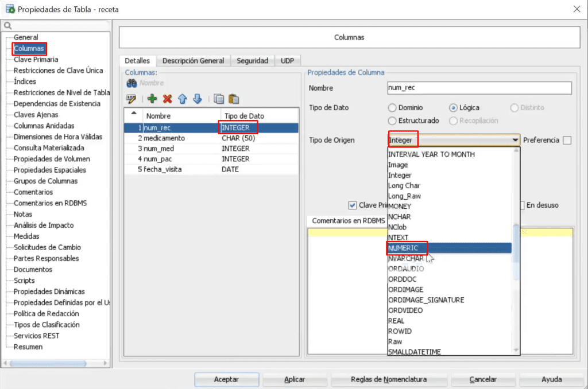
Task: Choose REAL from the type list
Action: 449,321
